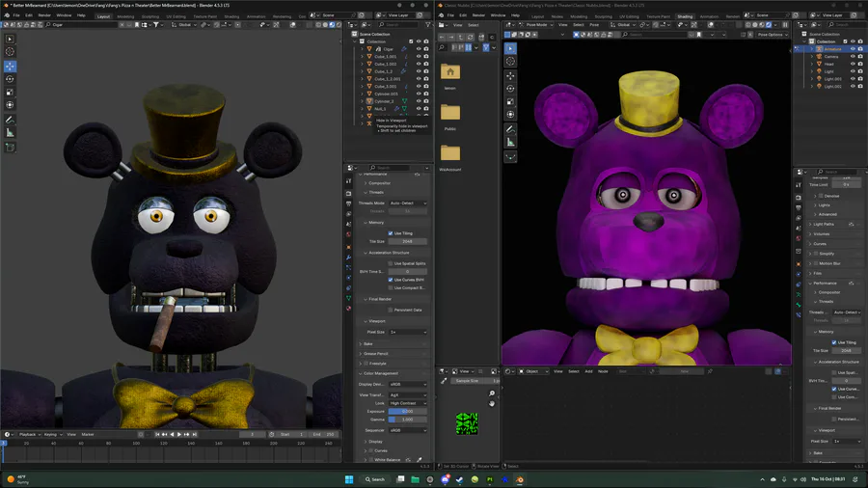868x488 pixels.
Task: Click the pan hand icon in image editor
Action: click(492, 404)
